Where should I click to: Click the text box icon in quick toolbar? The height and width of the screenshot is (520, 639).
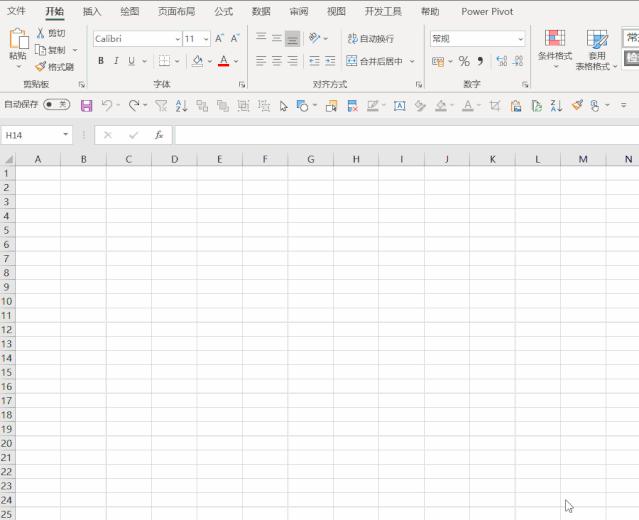coord(399,106)
